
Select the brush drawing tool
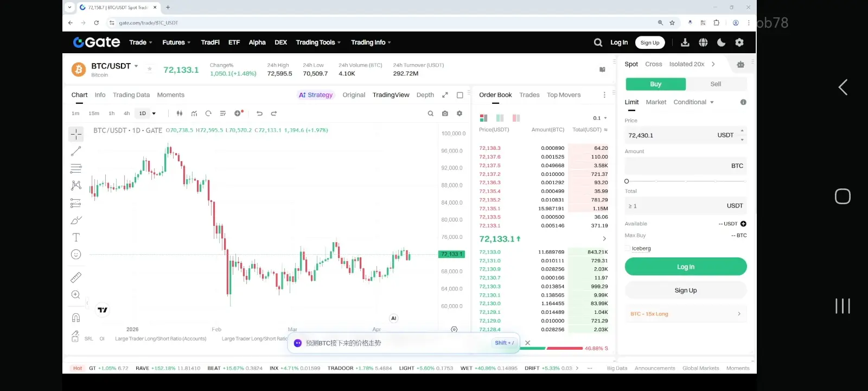[76, 220]
